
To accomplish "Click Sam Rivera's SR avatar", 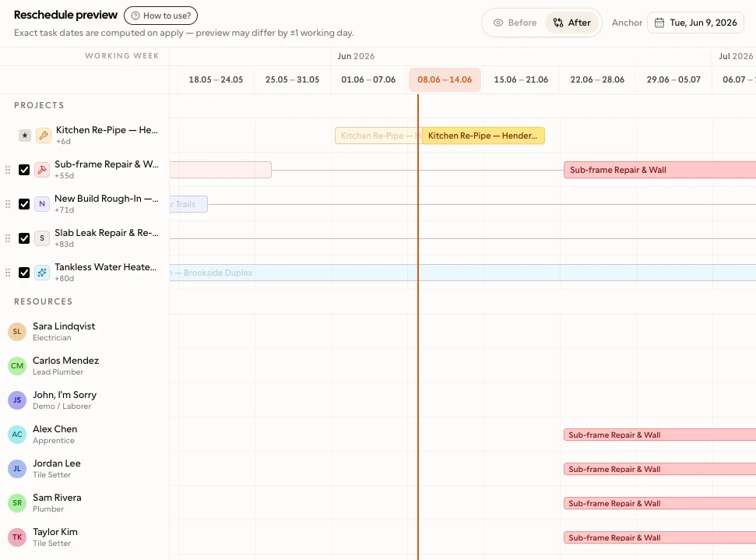I will [x=17, y=502].
